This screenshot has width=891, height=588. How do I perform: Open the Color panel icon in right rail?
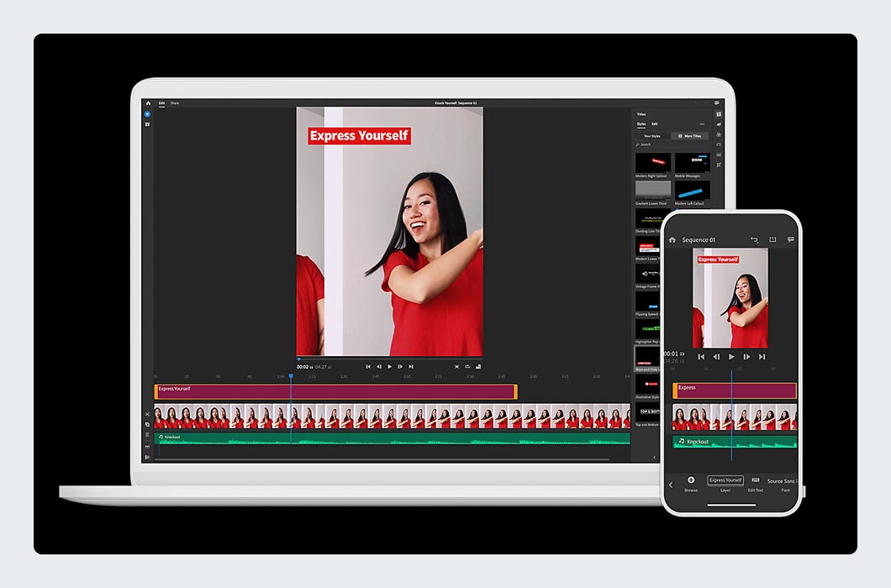click(719, 134)
